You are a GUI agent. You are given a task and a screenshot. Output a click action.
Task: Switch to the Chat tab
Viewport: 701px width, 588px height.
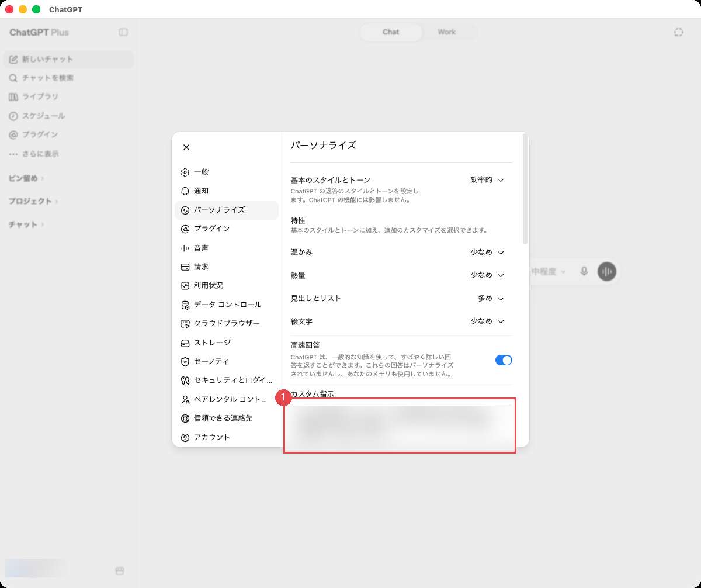click(x=391, y=32)
